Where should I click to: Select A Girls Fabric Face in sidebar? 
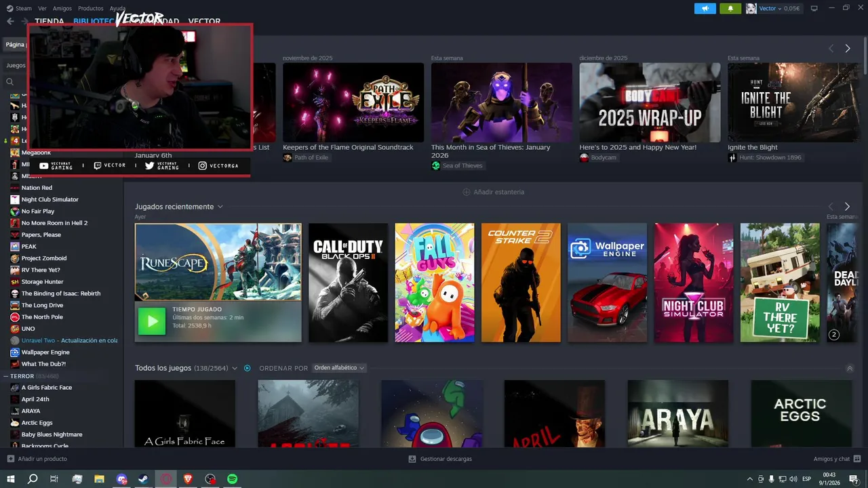coord(46,387)
